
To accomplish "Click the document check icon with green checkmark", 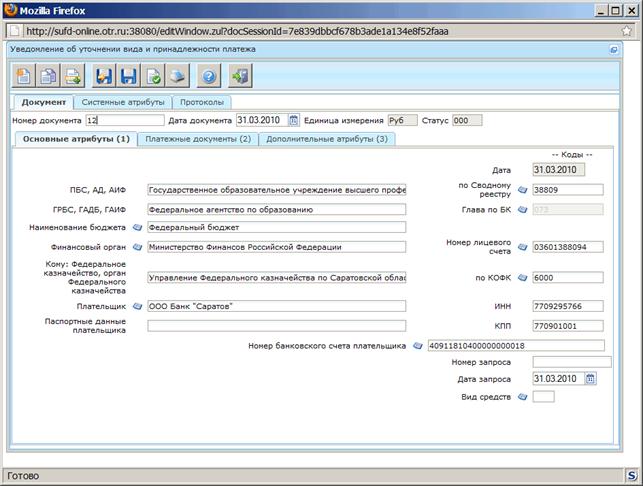I will pos(153,76).
